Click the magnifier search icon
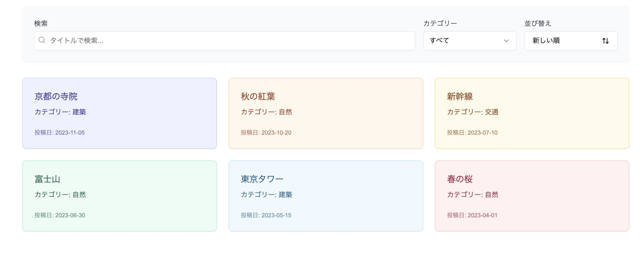 click(42, 40)
